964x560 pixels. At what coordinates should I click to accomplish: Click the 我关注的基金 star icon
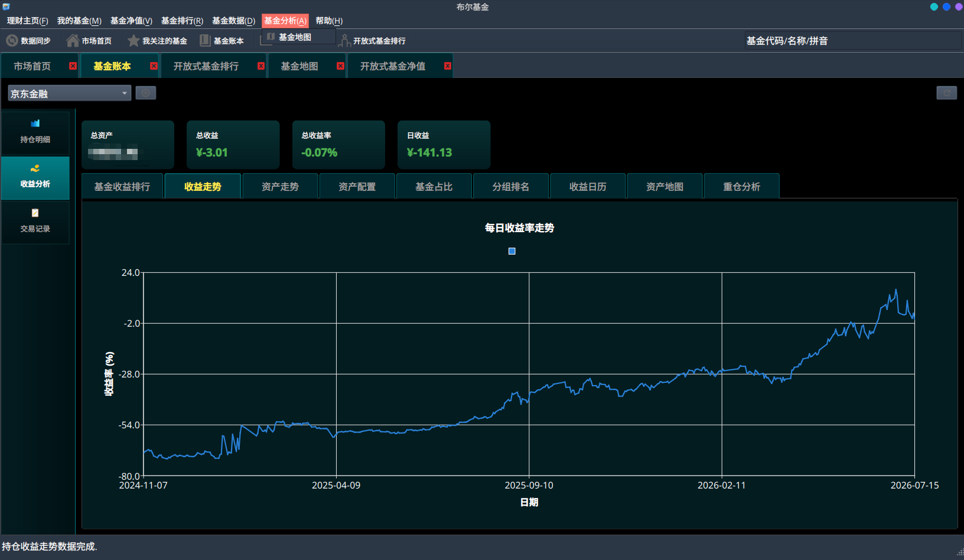[x=134, y=41]
